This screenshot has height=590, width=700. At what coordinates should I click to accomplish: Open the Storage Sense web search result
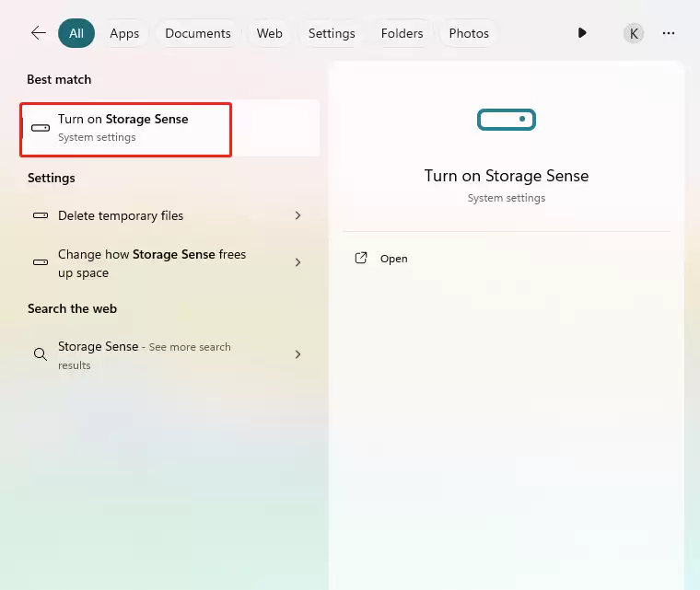pos(169,355)
